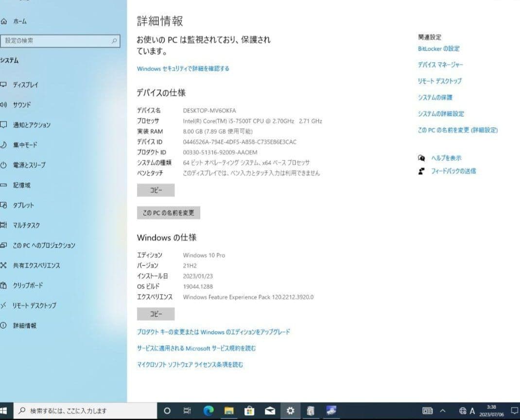Open Microsoft Store from the taskbar
This screenshot has height=420, width=520.
point(249,410)
